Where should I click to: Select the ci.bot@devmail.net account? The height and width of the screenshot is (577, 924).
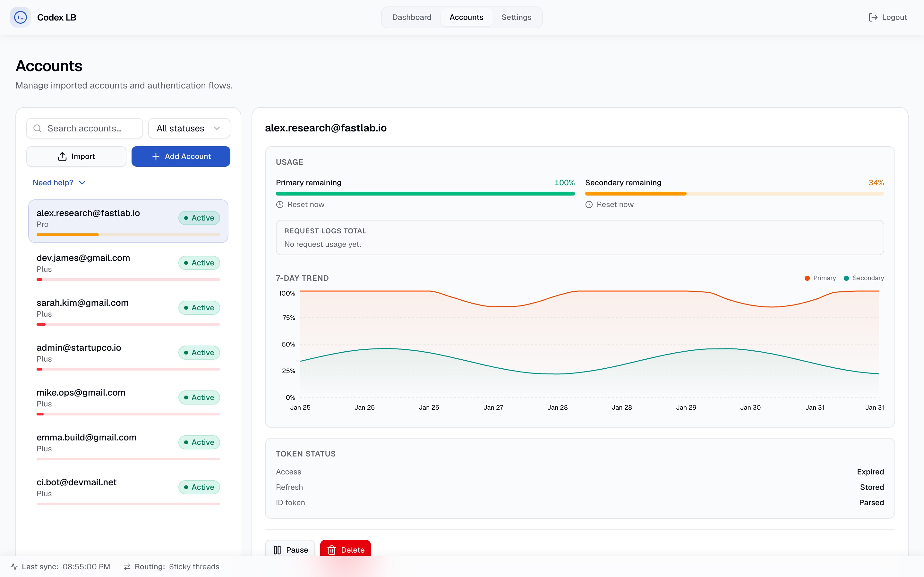click(128, 490)
